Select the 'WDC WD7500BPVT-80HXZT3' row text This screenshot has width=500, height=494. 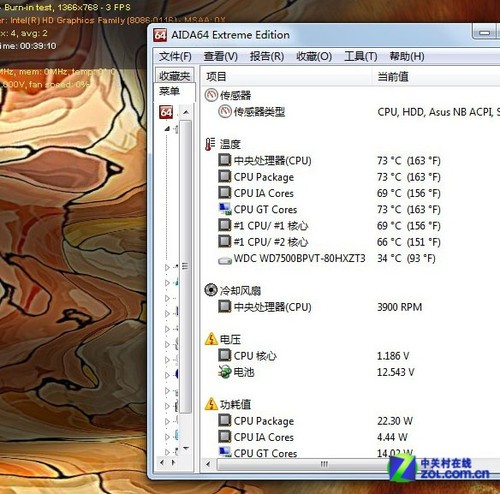pyautogui.click(x=299, y=258)
